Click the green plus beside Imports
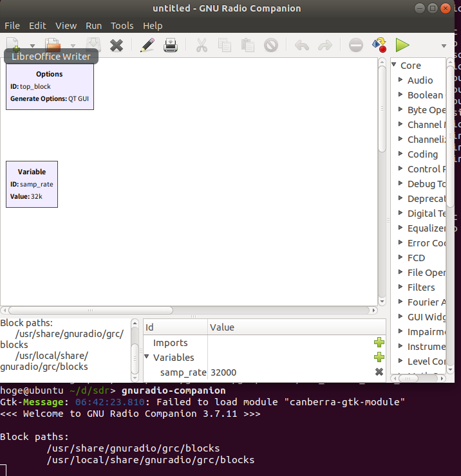The width and height of the screenshot is (461, 476). pos(379,342)
